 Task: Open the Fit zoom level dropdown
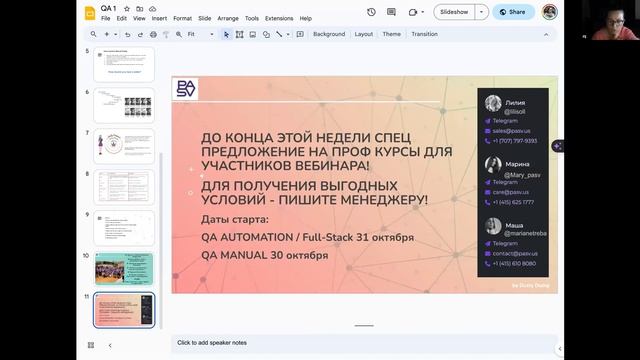[x=200, y=34]
